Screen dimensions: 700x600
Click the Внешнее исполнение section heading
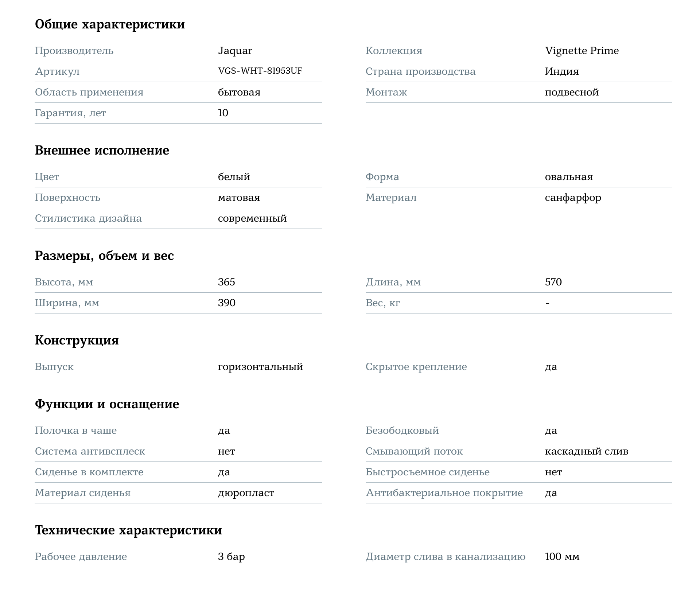point(102,151)
